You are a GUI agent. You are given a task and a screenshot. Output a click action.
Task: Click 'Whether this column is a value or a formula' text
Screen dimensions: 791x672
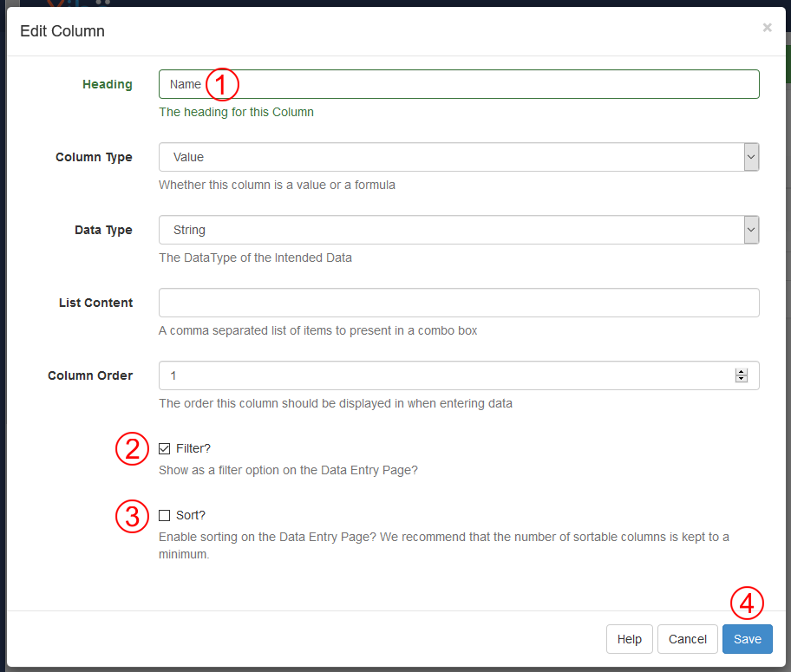point(277,185)
